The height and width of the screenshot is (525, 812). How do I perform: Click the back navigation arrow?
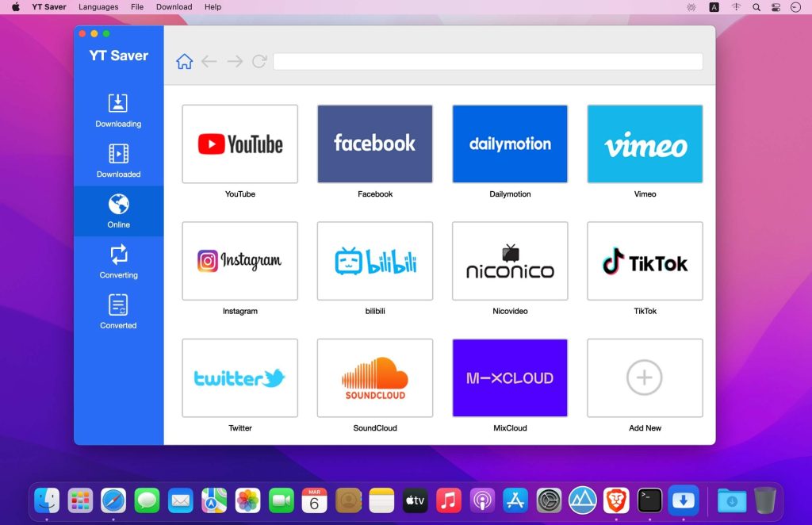coord(209,61)
